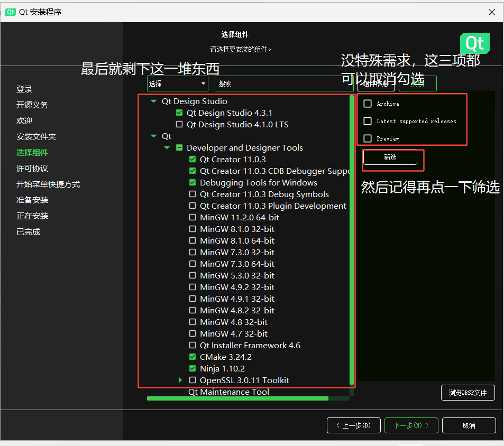504x446 pixels.
Task: Expand the OpenSSL 3.0.11 Toolkit node
Action: [180, 380]
